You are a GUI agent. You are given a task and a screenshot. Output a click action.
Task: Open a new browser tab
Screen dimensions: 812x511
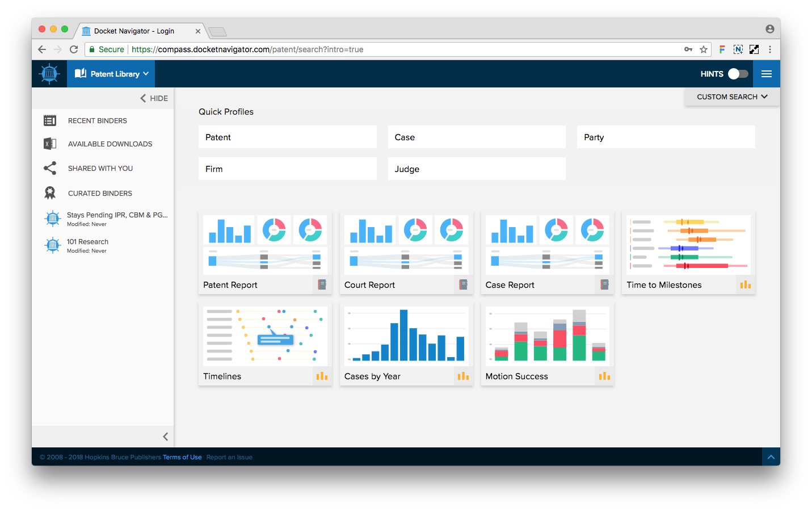coord(217,32)
